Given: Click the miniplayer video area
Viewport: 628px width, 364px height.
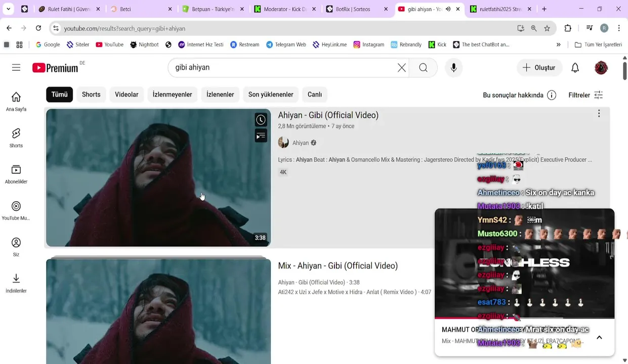Looking at the screenshot, I should click(x=524, y=263).
